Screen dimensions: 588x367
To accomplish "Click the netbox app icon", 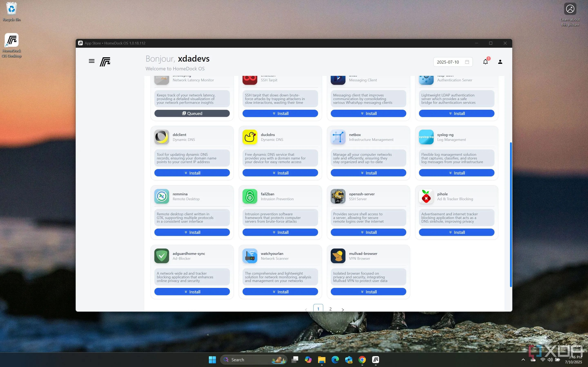I will (338, 137).
